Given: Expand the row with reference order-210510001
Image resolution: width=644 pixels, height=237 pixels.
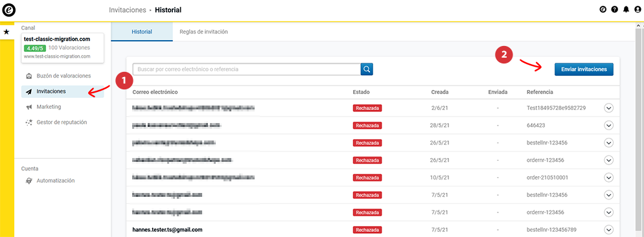Looking at the screenshot, I should [x=608, y=177].
